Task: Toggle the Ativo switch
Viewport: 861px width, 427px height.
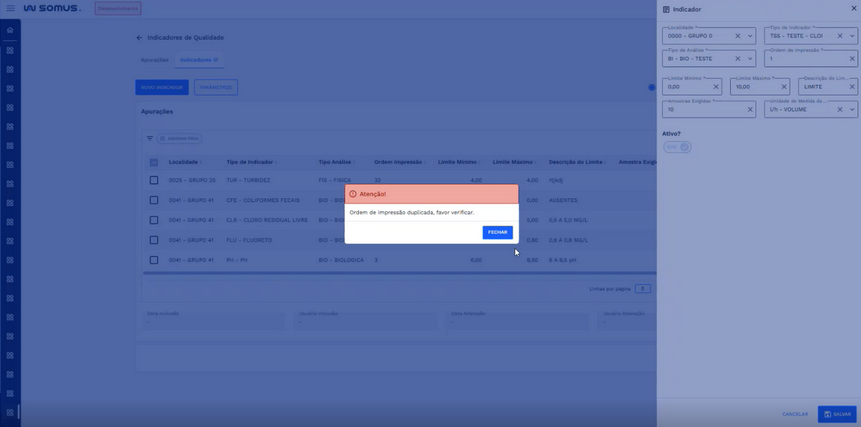Action: (679, 147)
